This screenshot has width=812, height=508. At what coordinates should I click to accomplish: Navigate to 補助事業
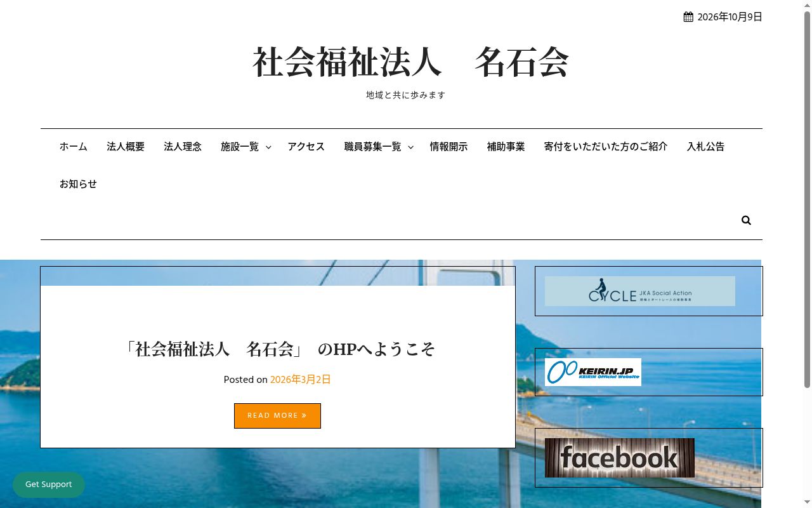(x=506, y=147)
